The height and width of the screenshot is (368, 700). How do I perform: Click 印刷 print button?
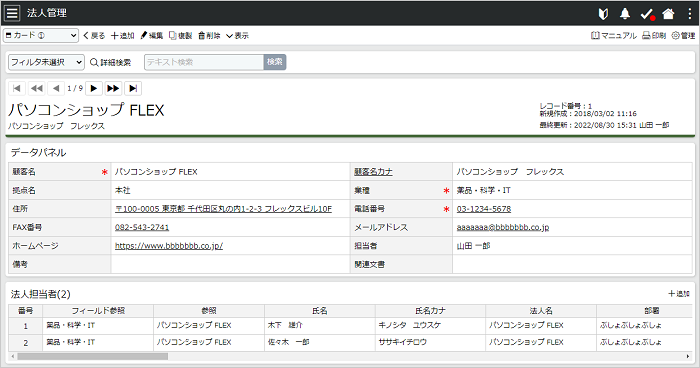pos(654,36)
